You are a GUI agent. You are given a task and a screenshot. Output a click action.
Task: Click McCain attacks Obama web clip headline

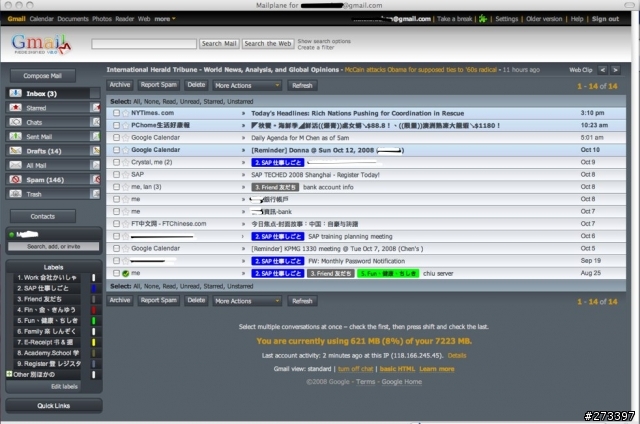coord(421,70)
